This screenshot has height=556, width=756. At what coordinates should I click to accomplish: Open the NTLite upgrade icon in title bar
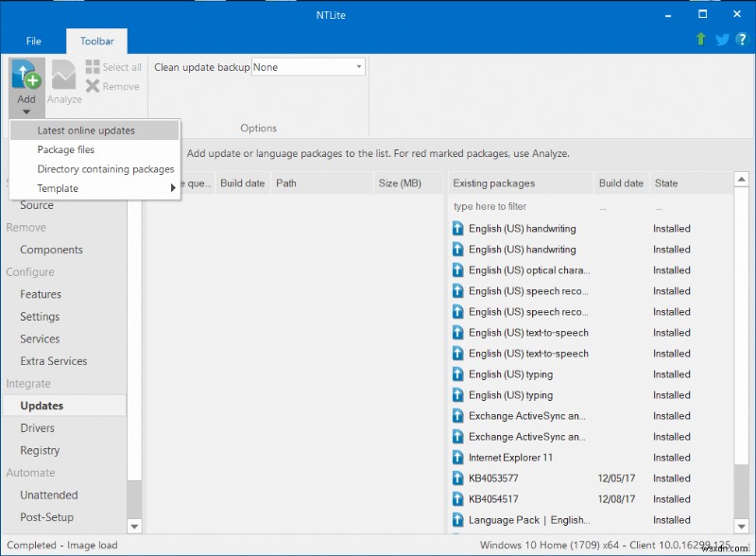click(x=699, y=41)
